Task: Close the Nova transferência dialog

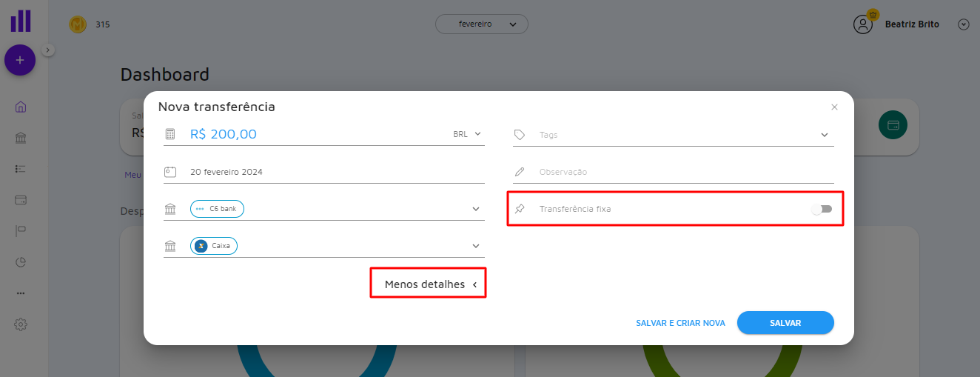Action: pyautogui.click(x=834, y=107)
